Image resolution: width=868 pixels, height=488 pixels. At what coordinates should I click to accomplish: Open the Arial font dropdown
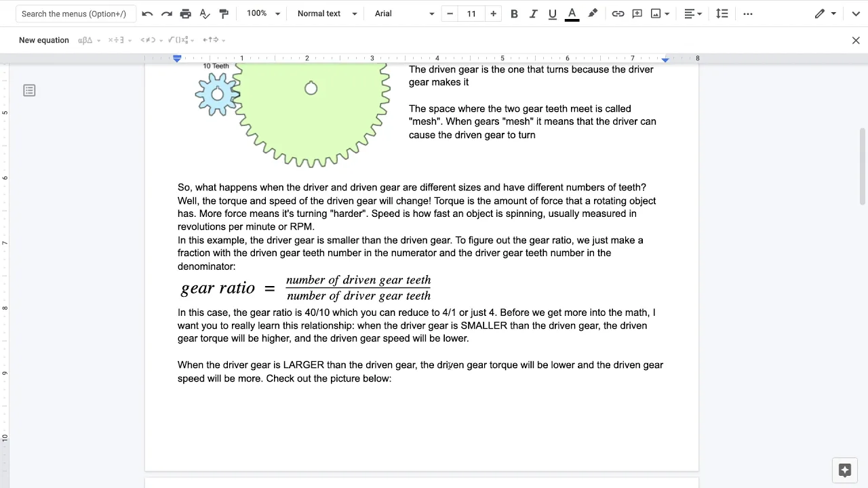coord(404,14)
